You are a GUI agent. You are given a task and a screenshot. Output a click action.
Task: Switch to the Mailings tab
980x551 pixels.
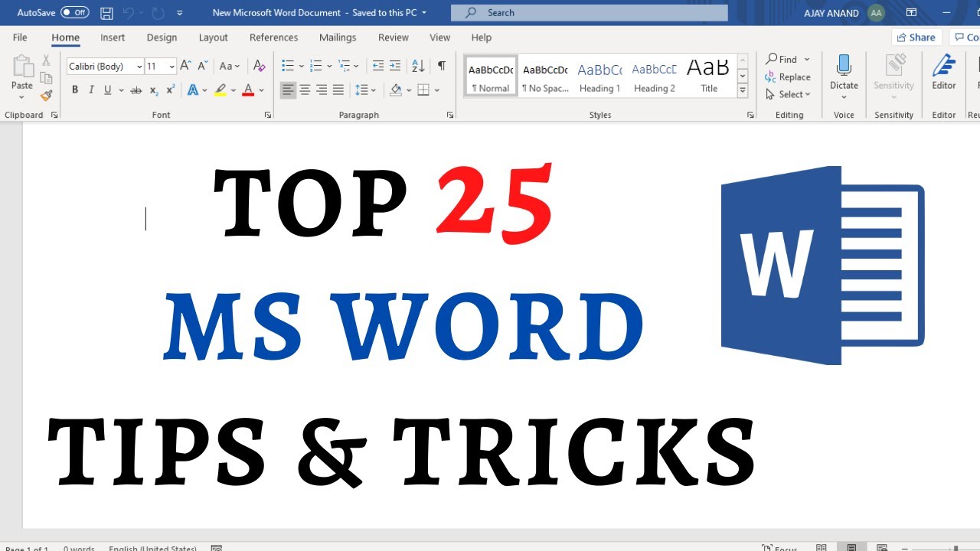[x=338, y=37]
